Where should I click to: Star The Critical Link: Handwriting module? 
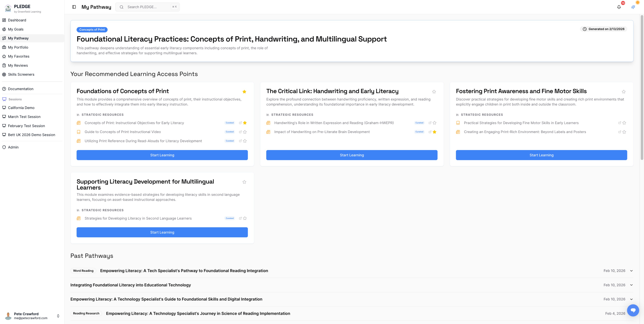coord(434,92)
